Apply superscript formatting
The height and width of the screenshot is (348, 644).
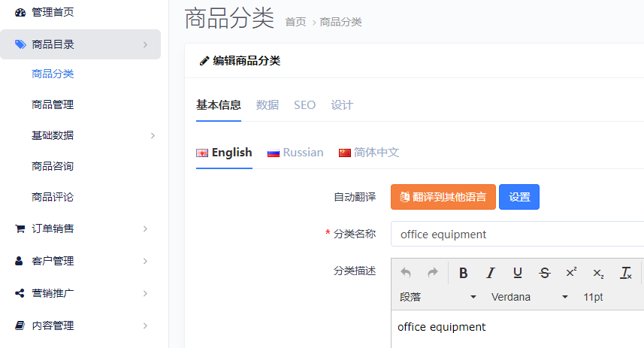[571, 272]
